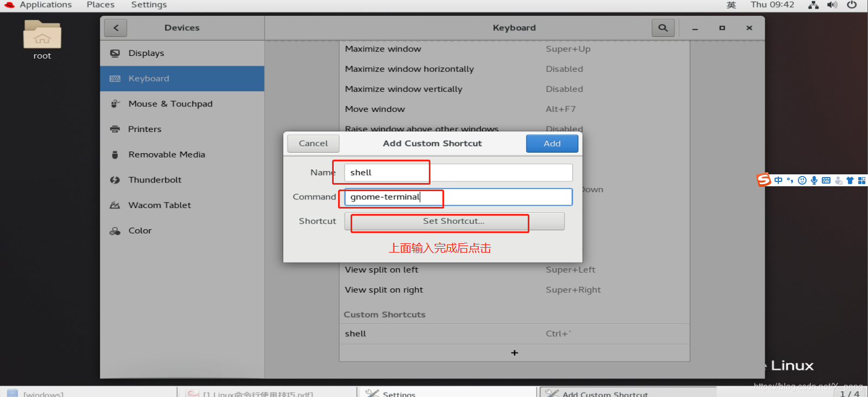Select the Maximize window shortcut row
Viewport: 868px width, 397px height.
click(514, 49)
